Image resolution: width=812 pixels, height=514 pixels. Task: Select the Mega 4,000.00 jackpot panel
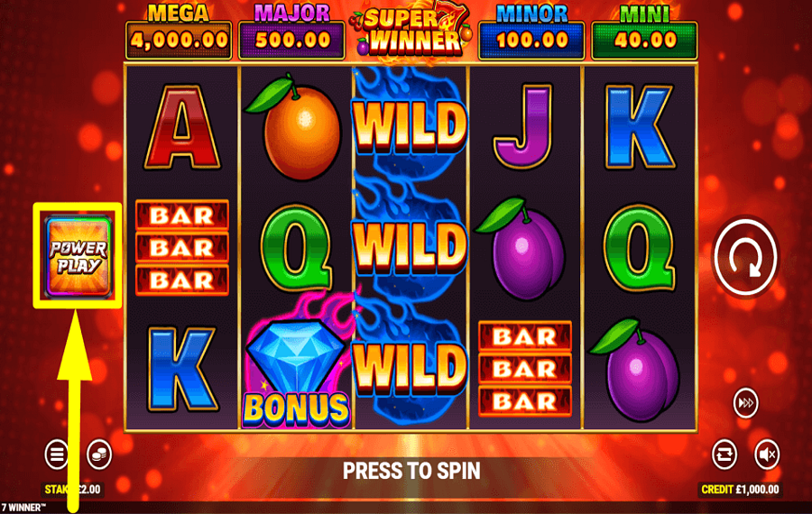click(x=179, y=34)
